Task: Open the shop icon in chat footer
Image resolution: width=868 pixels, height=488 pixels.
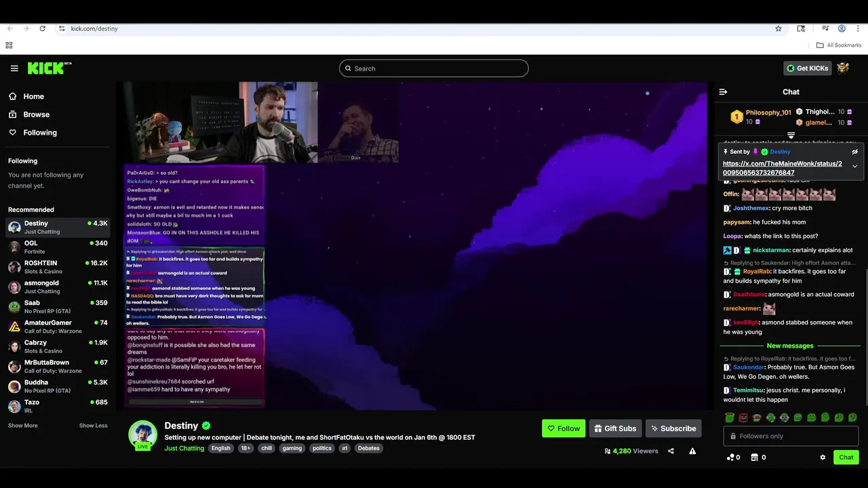Action: coord(754,457)
